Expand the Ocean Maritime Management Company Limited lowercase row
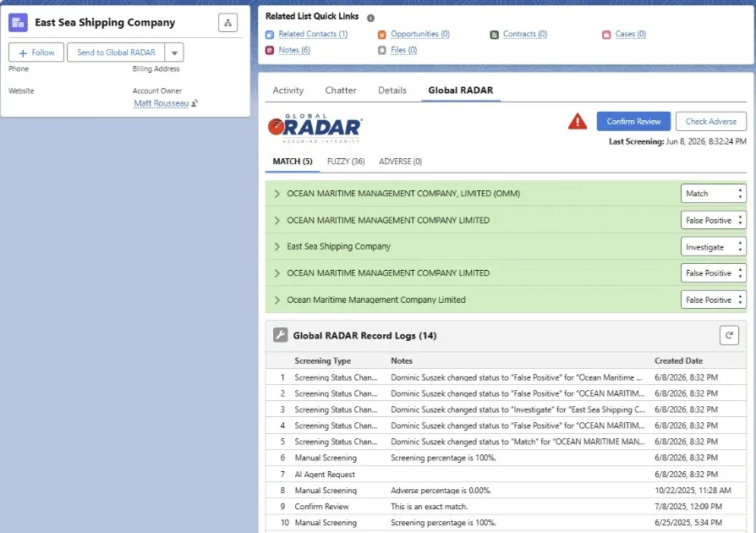Image resolution: width=756 pixels, height=533 pixels. (277, 300)
